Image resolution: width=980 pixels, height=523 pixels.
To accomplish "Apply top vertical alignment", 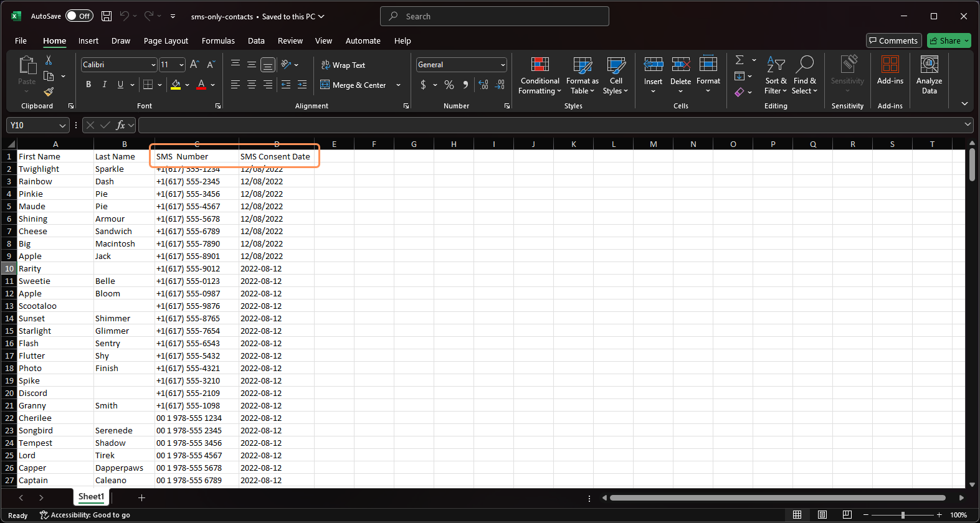I will 235,64.
